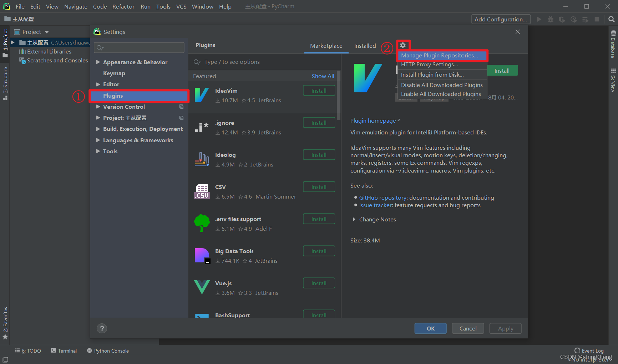
Task: Open the TODO tool window
Action: coord(28,351)
